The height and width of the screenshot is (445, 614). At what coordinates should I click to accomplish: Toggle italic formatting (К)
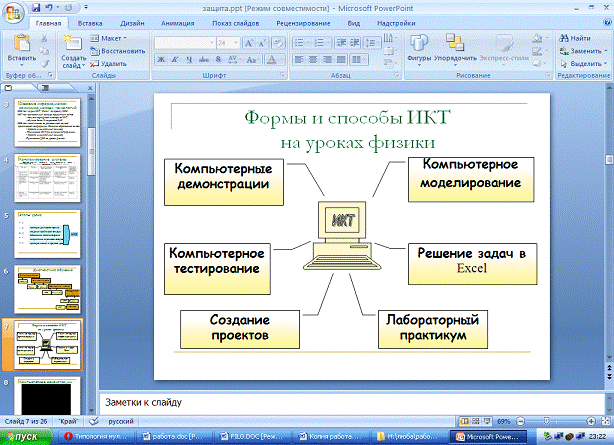[173, 60]
